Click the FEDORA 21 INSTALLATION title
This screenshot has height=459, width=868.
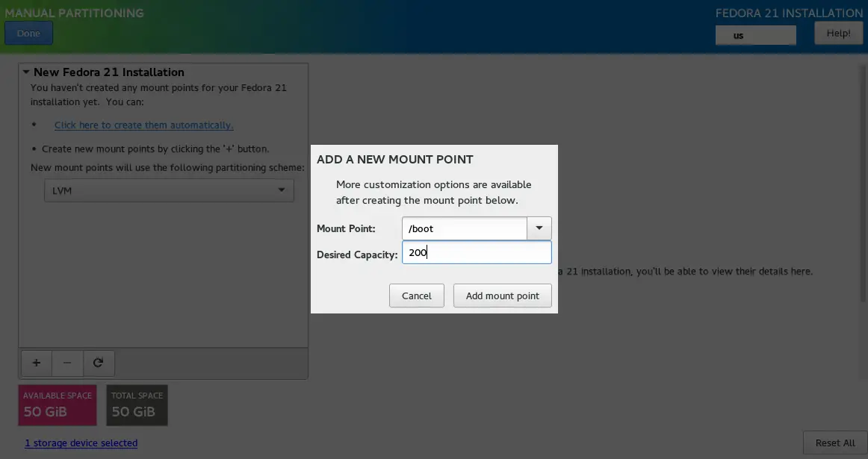tap(789, 13)
